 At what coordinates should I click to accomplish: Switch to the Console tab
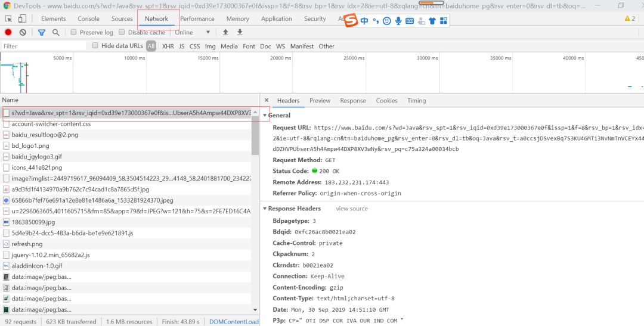pos(88,18)
